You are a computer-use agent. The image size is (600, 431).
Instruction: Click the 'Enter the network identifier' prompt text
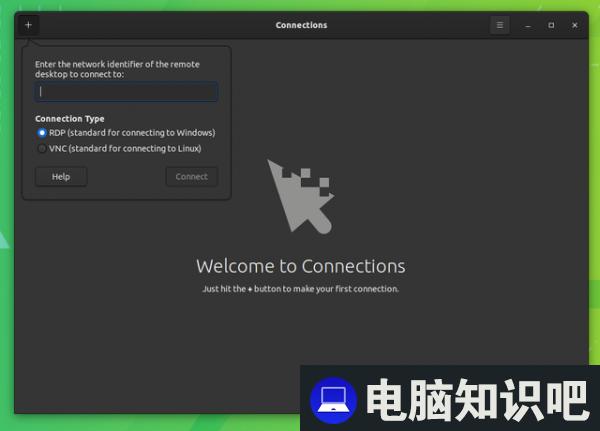point(117,69)
